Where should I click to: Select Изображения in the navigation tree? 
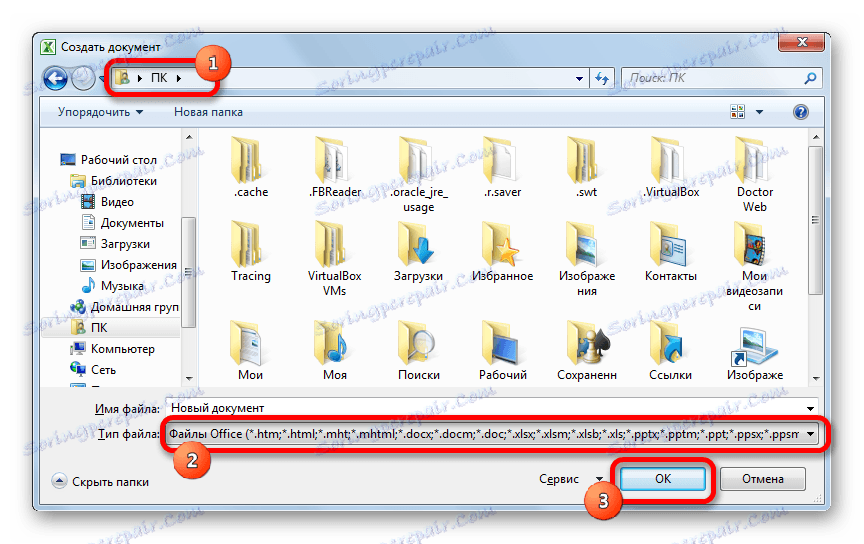[x=128, y=265]
